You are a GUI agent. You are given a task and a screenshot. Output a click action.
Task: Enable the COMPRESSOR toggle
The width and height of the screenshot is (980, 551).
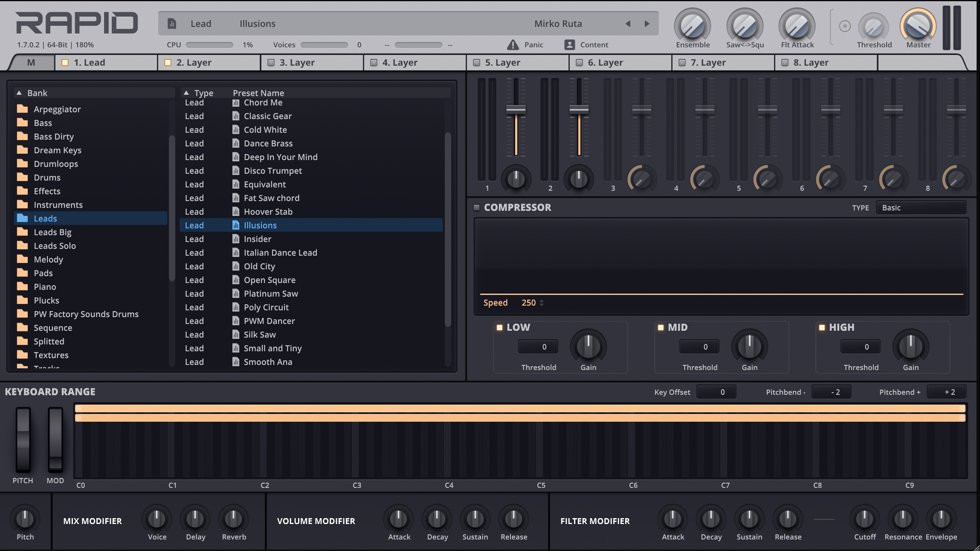476,208
